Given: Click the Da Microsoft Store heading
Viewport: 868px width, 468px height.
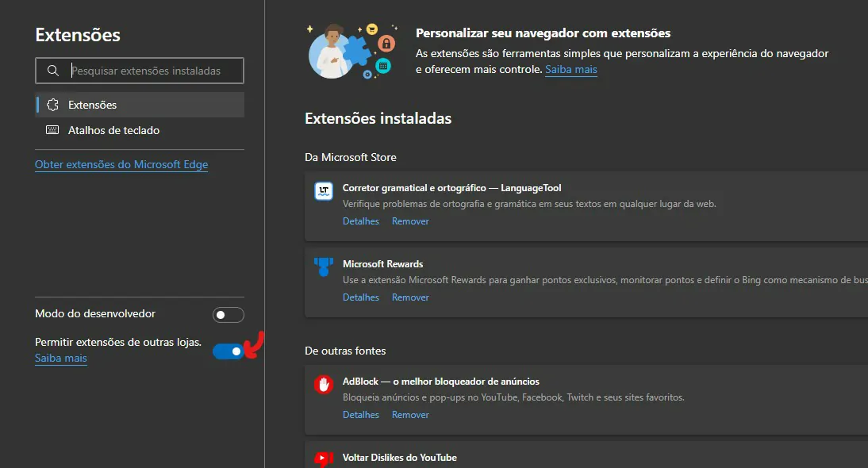Looking at the screenshot, I should tap(351, 157).
